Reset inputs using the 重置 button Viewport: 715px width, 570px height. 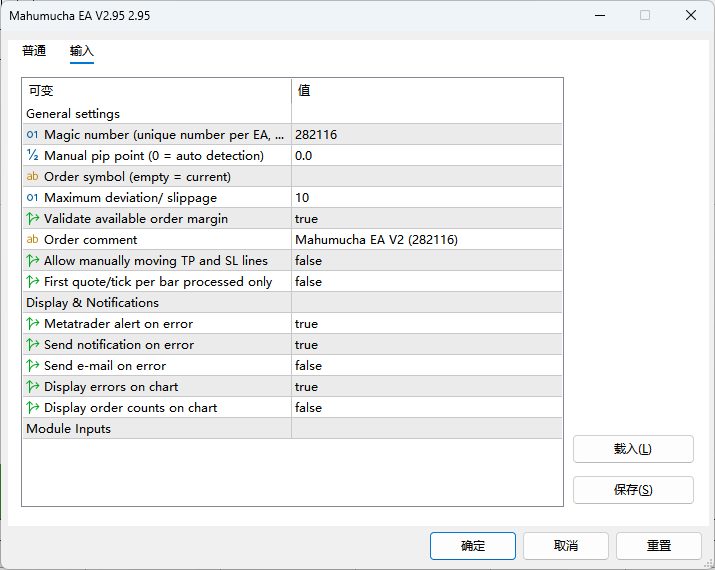pos(659,546)
